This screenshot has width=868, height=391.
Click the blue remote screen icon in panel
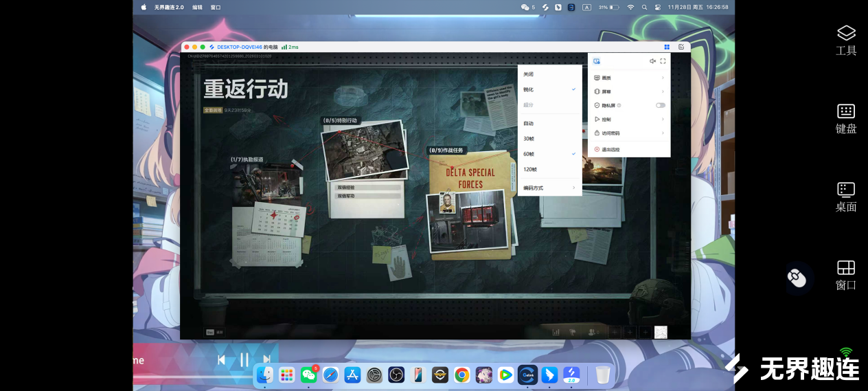pos(597,61)
